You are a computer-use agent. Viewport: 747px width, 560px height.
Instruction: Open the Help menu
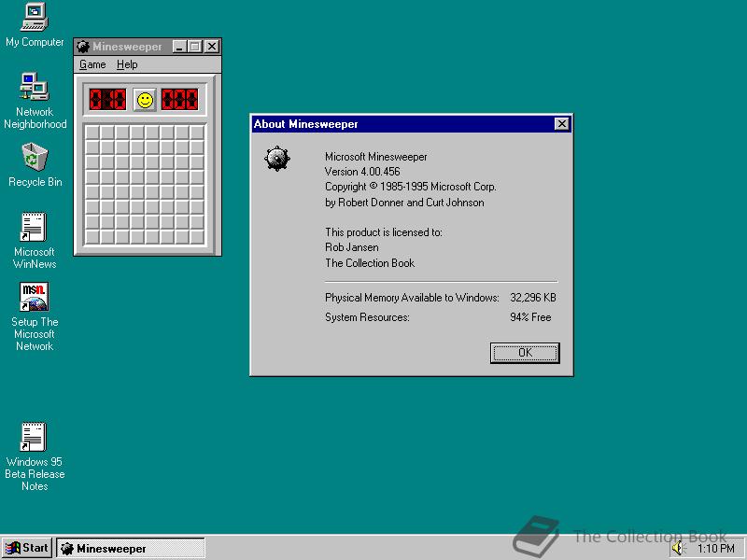click(x=127, y=64)
